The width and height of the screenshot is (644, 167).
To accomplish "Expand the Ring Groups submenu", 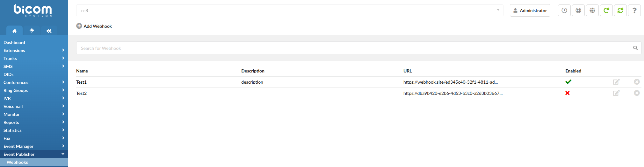I will [34, 90].
